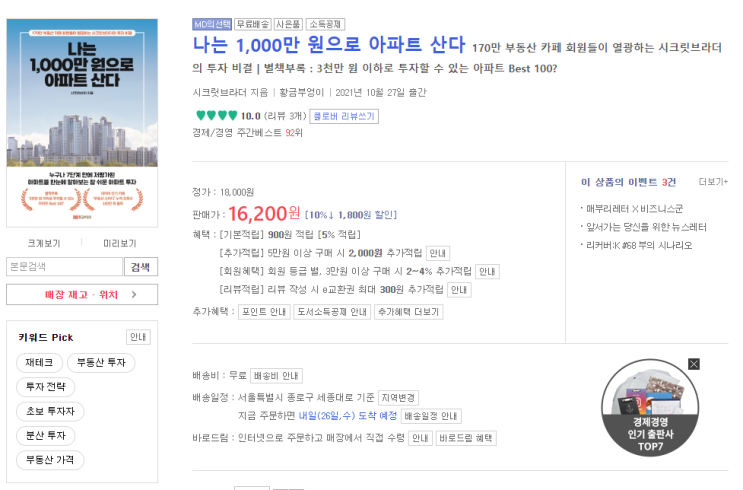Open 안내 for 리뷰적립 benefit
Screen dimensions: 743x490
pyautogui.click(x=459, y=290)
